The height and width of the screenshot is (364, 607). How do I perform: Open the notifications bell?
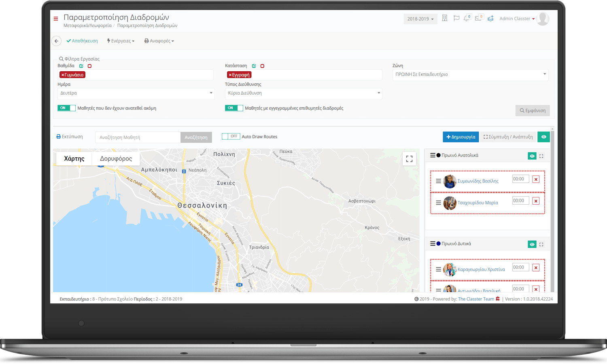(x=467, y=18)
